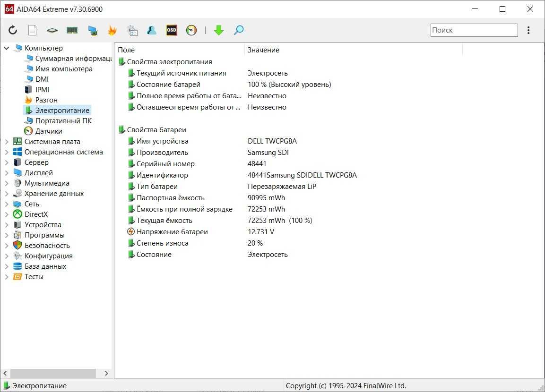Select Суммарная информация in the tree
The height and width of the screenshot is (392, 545).
tap(69, 59)
